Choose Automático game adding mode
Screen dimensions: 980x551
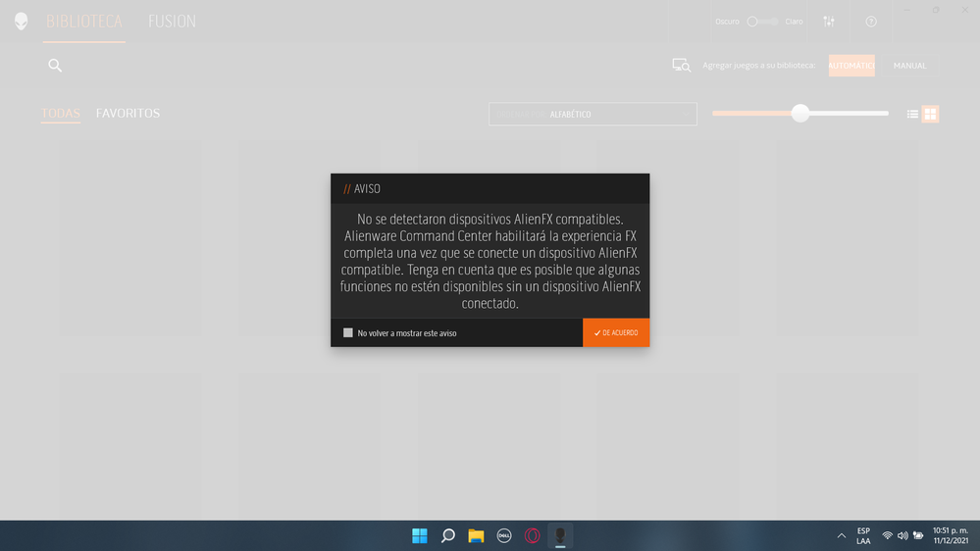(851, 66)
